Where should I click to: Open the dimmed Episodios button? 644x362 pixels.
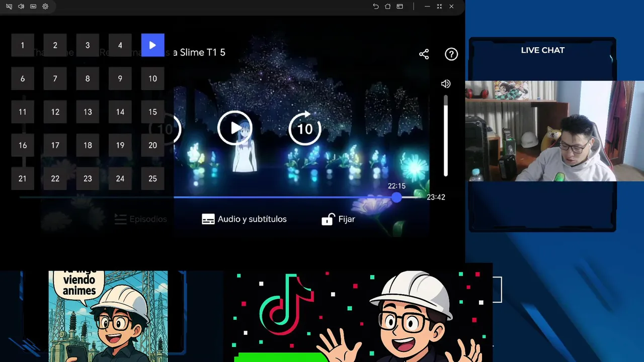click(140, 219)
